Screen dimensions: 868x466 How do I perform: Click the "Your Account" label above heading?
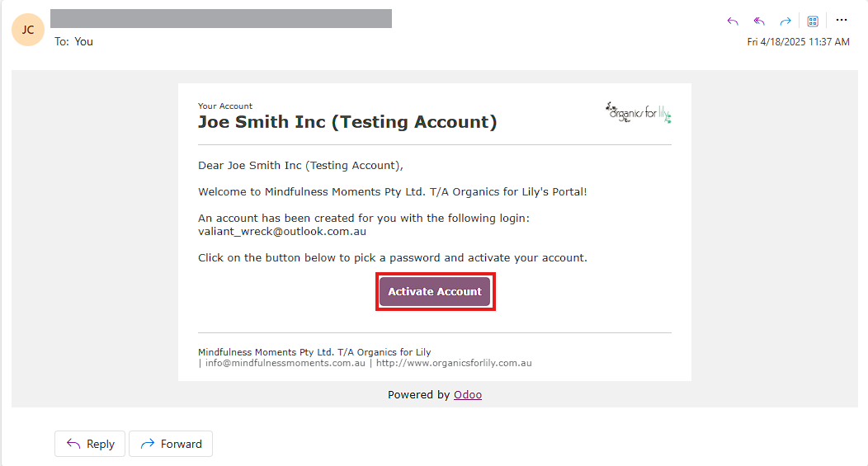click(x=225, y=106)
